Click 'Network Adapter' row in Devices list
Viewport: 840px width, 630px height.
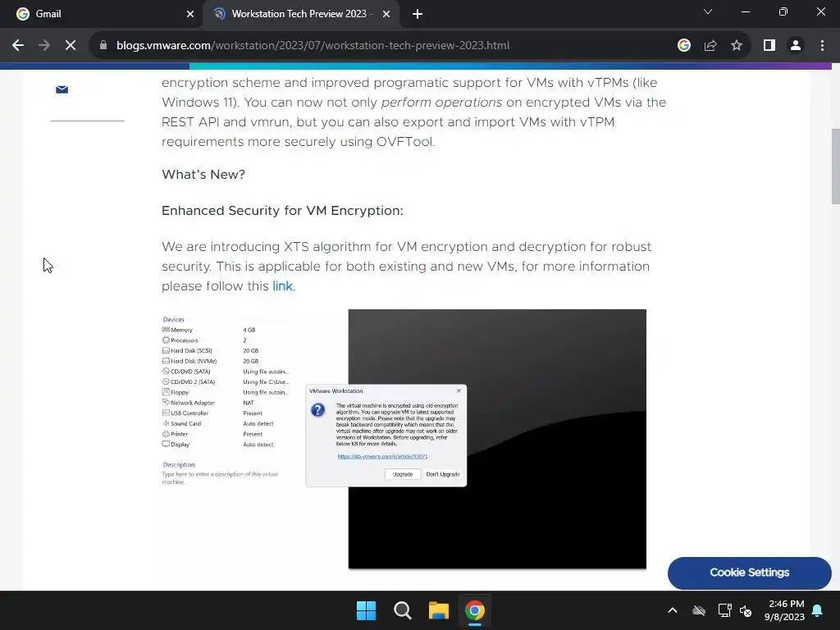pyautogui.click(x=210, y=403)
